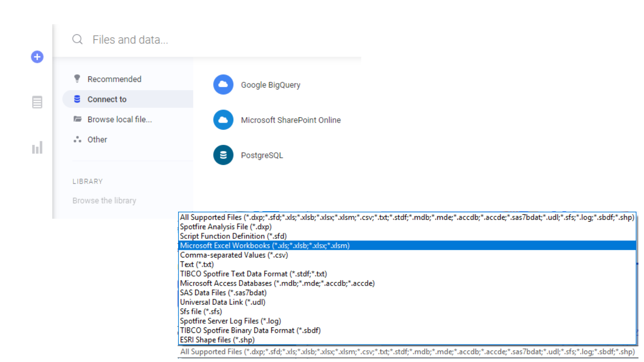Select SAS Data Files (*.sas7bdat)
Screen dimensions: 644x362
(x=408, y=293)
